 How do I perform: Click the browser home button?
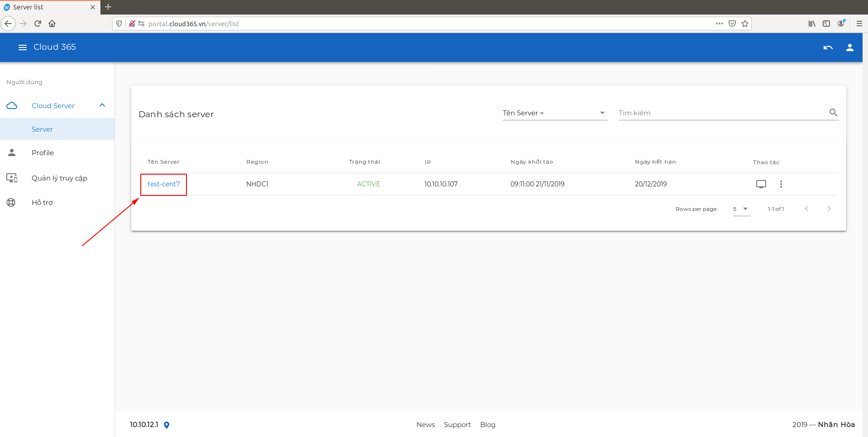pos(52,24)
